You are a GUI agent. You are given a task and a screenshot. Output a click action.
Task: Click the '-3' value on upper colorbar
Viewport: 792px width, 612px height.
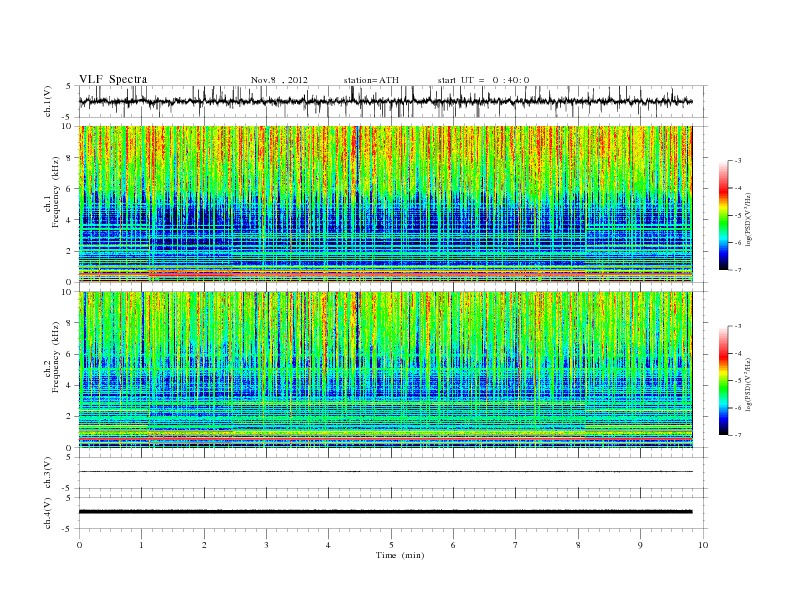coord(738,161)
